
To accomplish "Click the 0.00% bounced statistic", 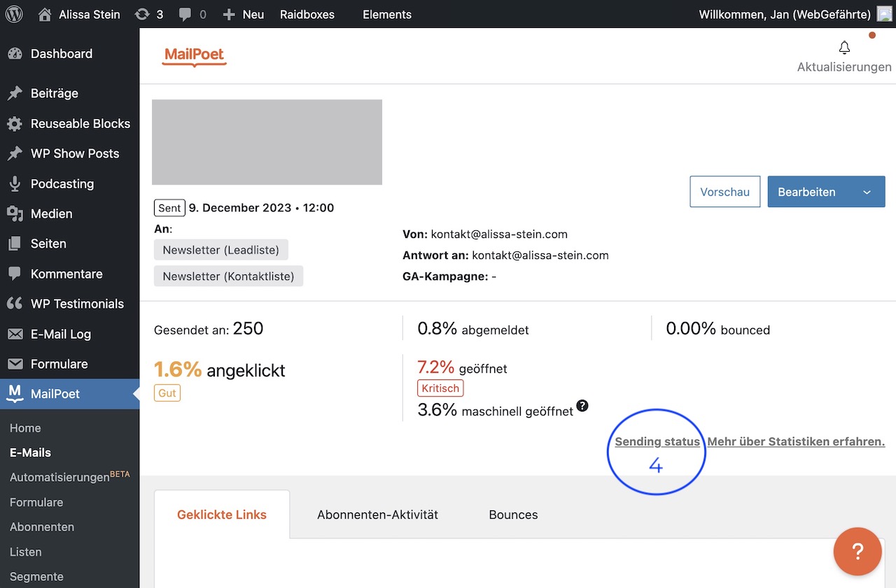I will (x=718, y=329).
